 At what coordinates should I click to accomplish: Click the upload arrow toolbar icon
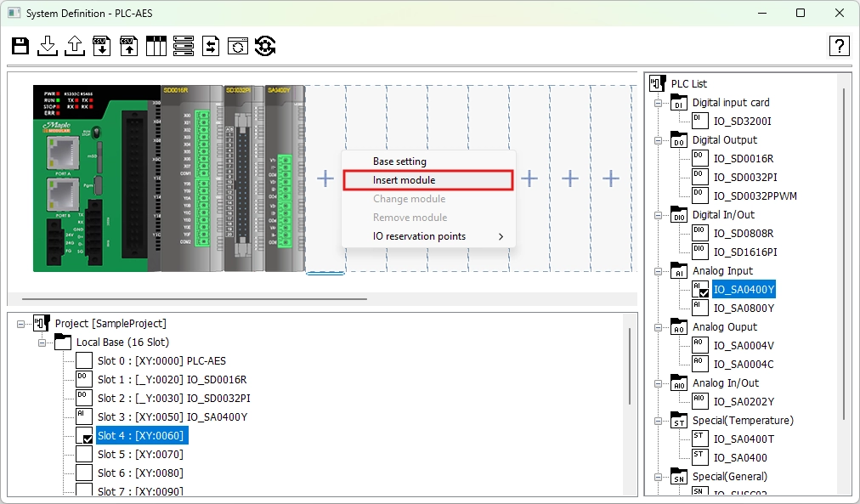point(75,46)
